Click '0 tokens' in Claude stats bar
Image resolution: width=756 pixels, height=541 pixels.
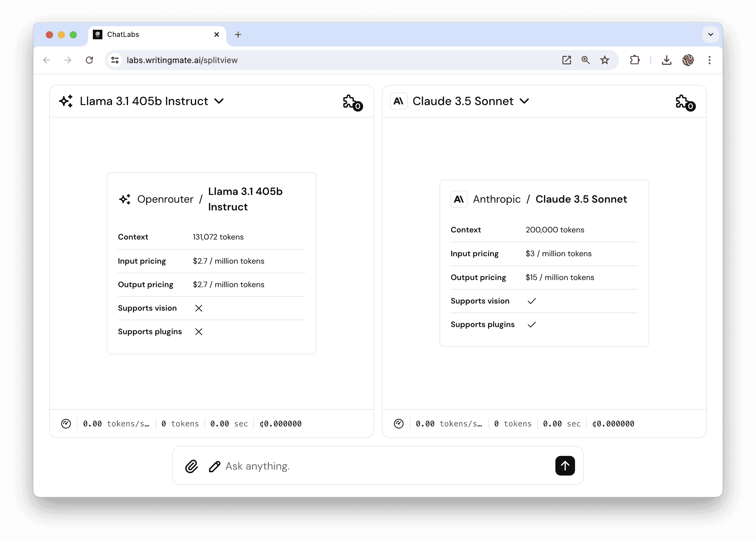(x=513, y=424)
